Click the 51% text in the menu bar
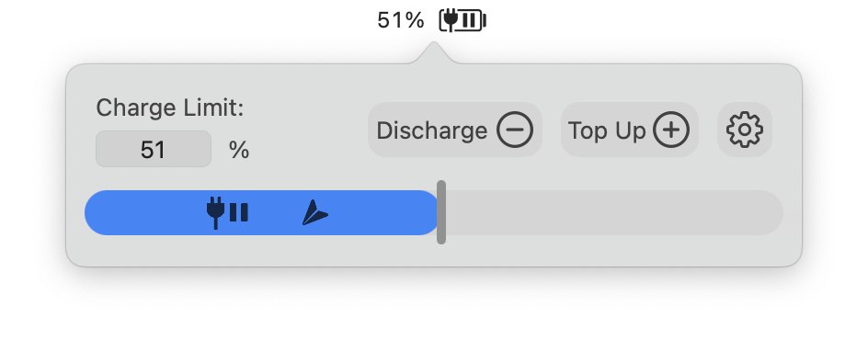The image size is (868, 340). coord(401,21)
